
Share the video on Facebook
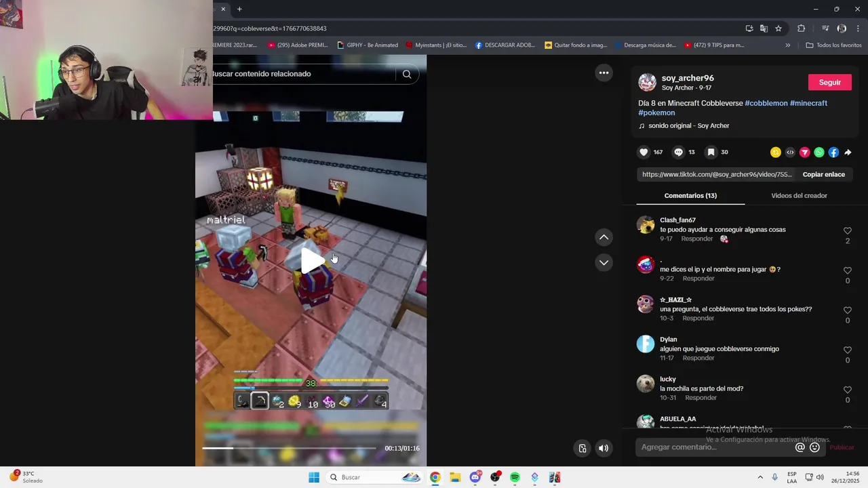click(x=833, y=152)
